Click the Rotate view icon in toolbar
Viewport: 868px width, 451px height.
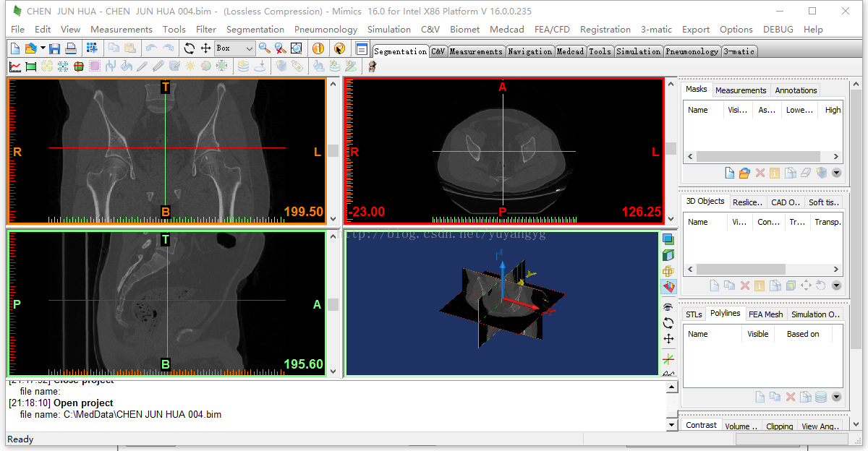[190, 48]
